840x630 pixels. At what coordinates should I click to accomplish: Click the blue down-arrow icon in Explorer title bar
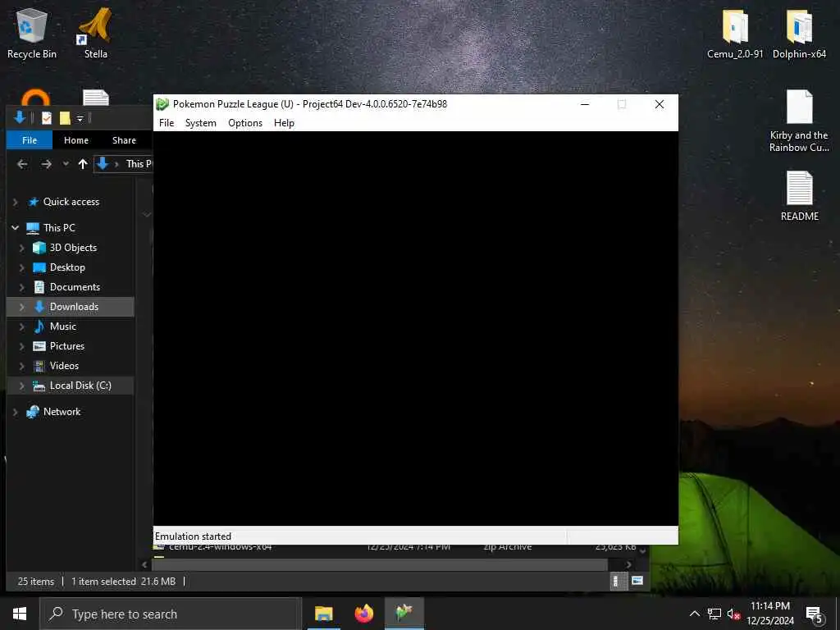20,117
